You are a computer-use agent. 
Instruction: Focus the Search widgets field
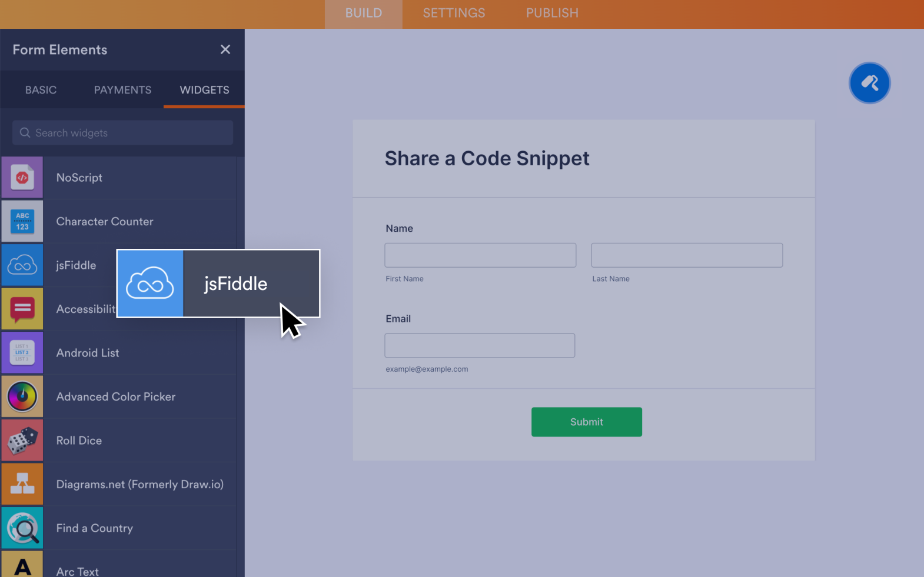coord(122,133)
